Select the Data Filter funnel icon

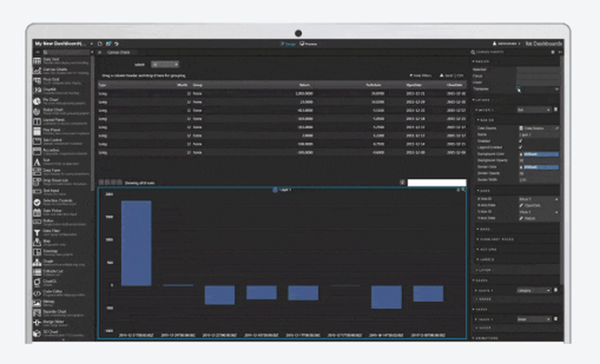37,233
